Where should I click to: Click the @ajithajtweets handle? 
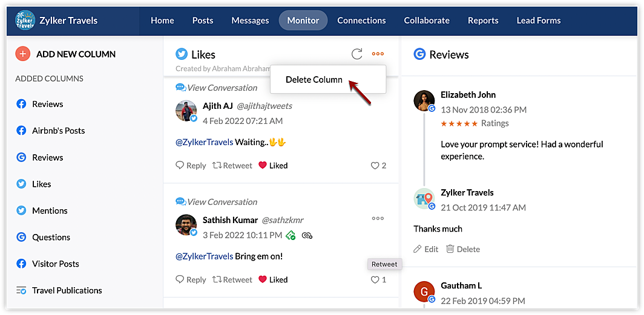click(x=264, y=106)
